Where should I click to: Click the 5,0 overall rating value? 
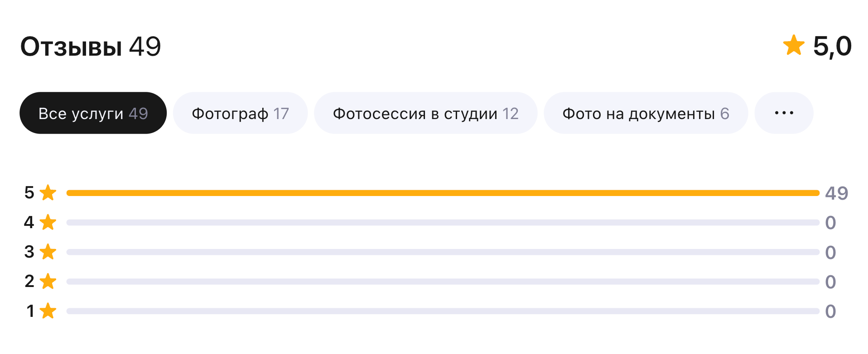(832, 45)
